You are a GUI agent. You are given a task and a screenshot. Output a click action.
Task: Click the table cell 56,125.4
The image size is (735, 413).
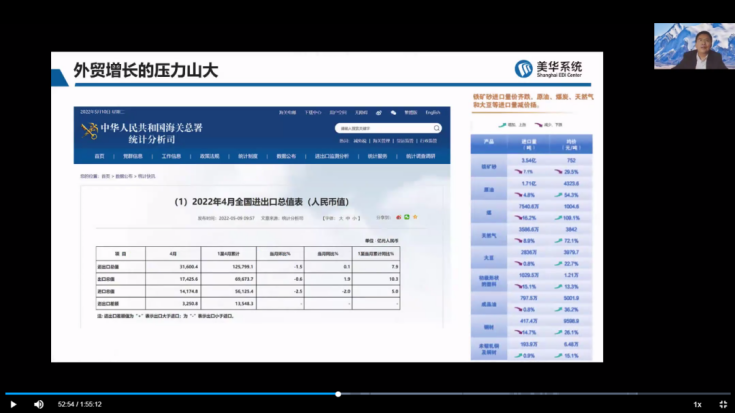[244, 291]
